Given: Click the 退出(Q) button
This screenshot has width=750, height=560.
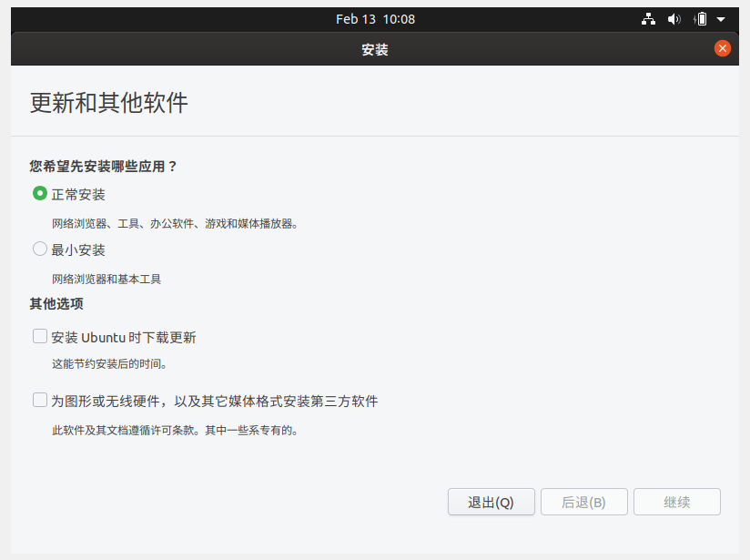Looking at the screenshot, I should (x=492, y=502).
